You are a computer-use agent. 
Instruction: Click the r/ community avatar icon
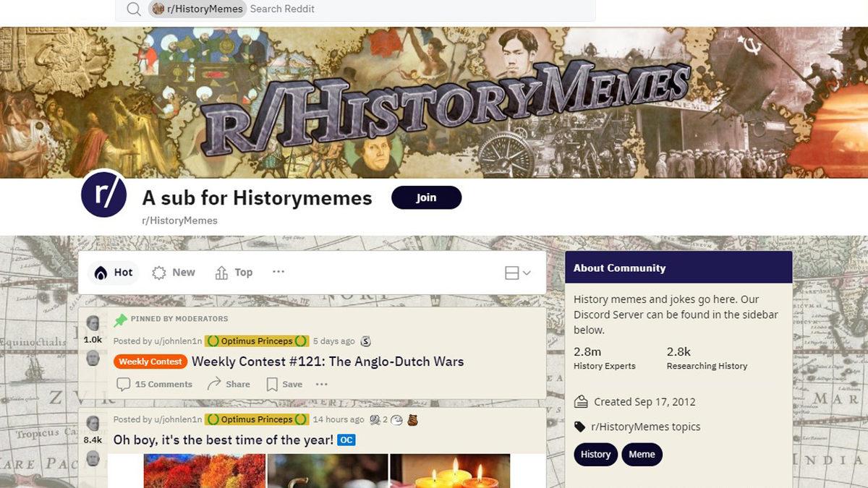tap(104, 194)
